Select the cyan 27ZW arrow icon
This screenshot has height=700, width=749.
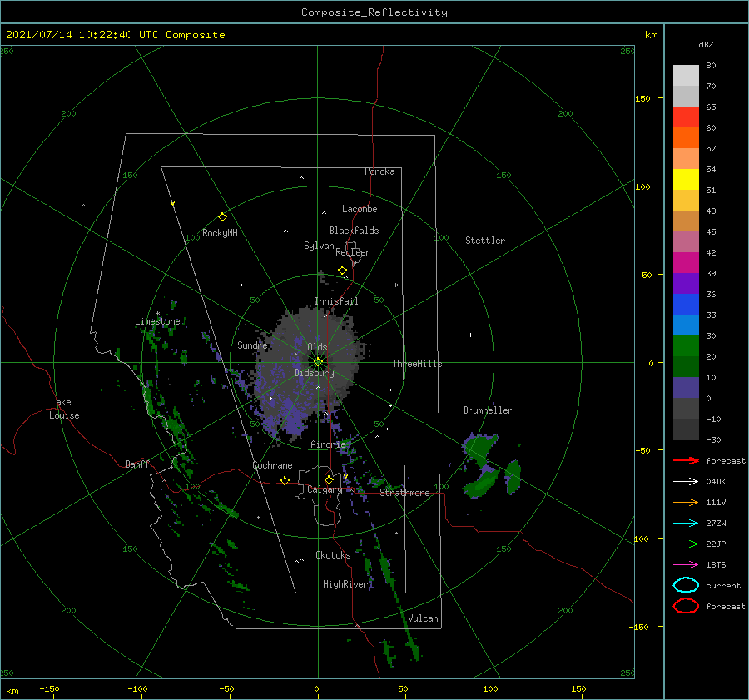tap(686, 524)
